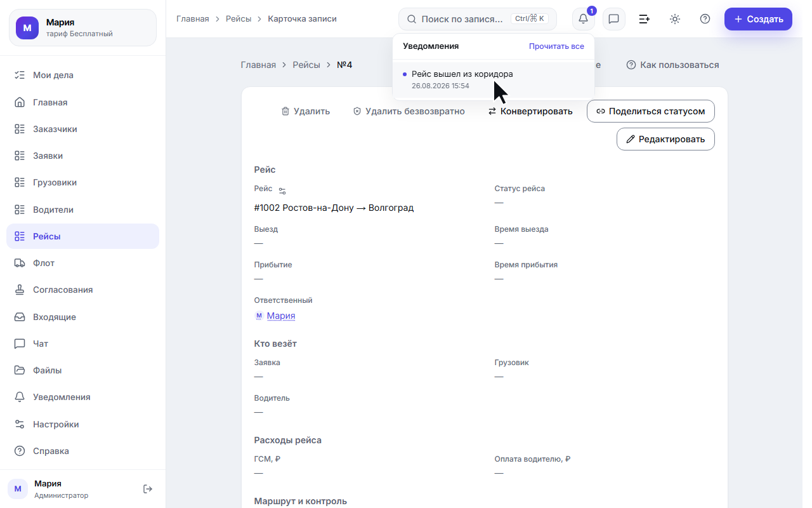Click the logout icon next to Мария Администратор
Image resolution: width=812 pixels, height=508 pixels.
coord(148,489)
